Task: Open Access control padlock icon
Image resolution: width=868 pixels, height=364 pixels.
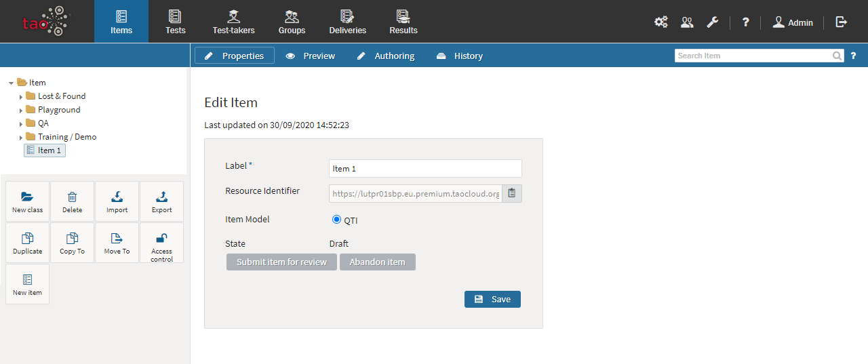Action: pos(161,238)
